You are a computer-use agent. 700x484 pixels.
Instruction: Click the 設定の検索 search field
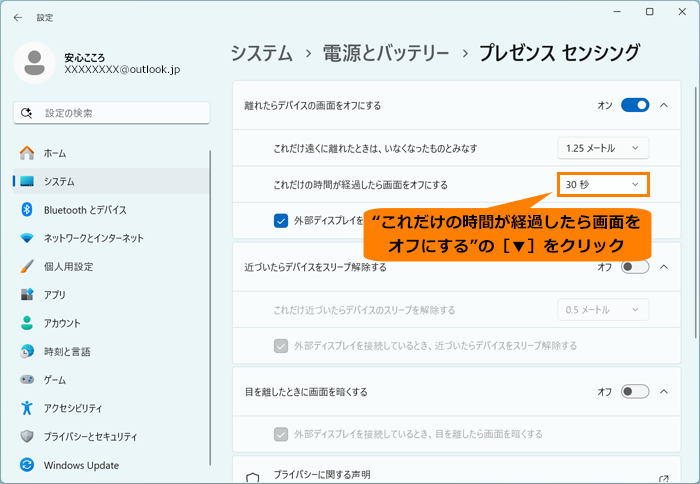coord(112,113)
